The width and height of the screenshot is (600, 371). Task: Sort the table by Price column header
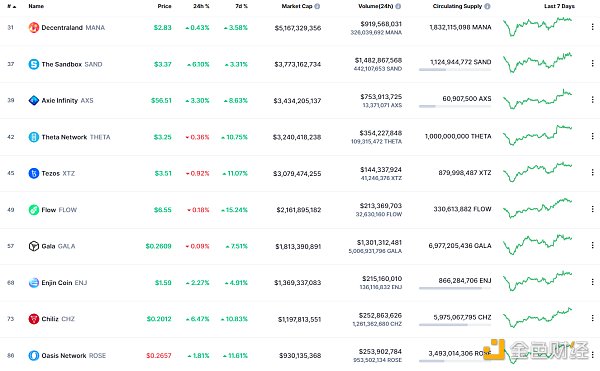coord(164,6)
